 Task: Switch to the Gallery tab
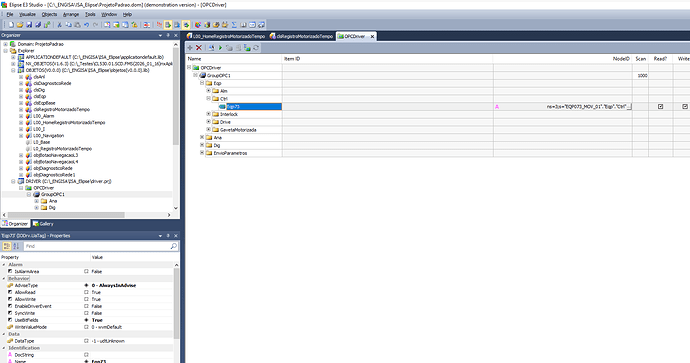click(x=43, y=224)
